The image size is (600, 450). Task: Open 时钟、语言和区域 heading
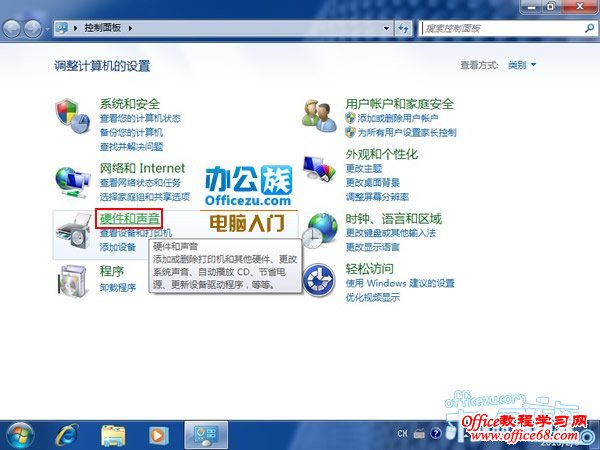[393, 219]
